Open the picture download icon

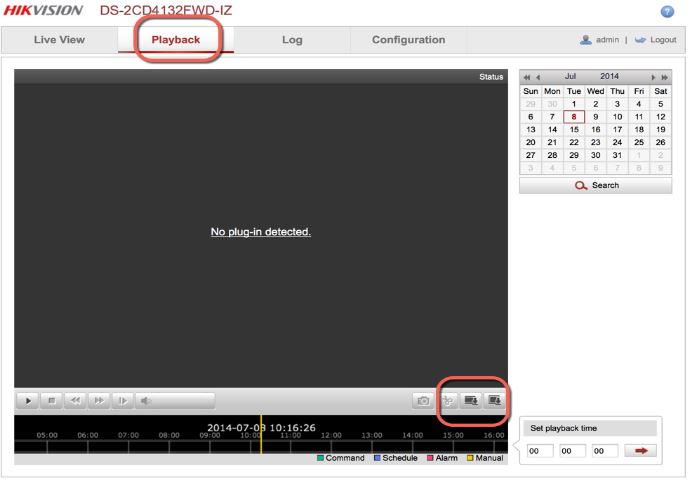point(495,401)
